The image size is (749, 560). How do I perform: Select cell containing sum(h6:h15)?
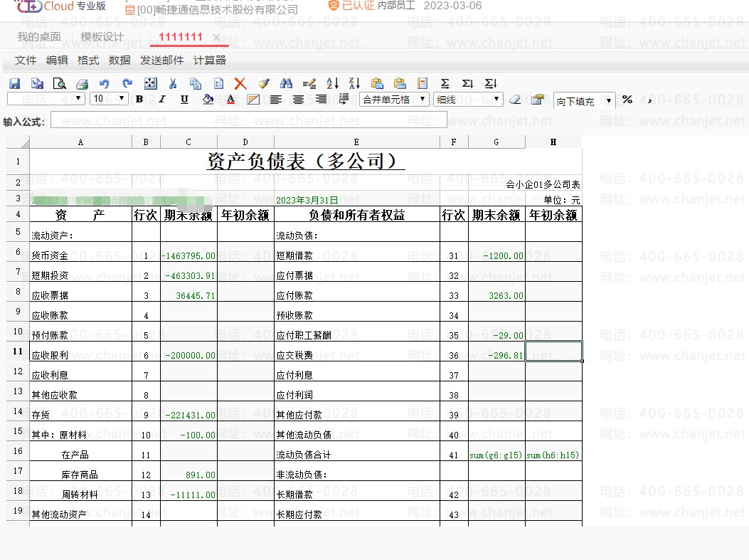[x=553, y=451]
